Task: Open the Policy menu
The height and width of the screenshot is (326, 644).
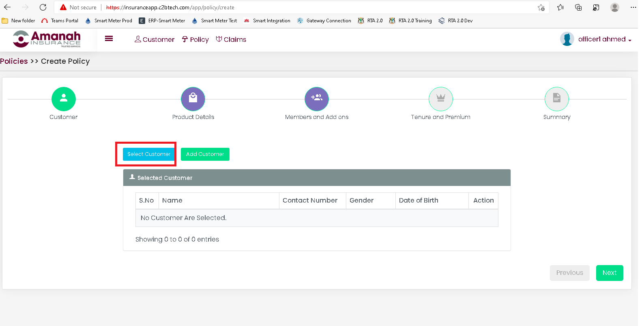Action: (x=195, y=39)
